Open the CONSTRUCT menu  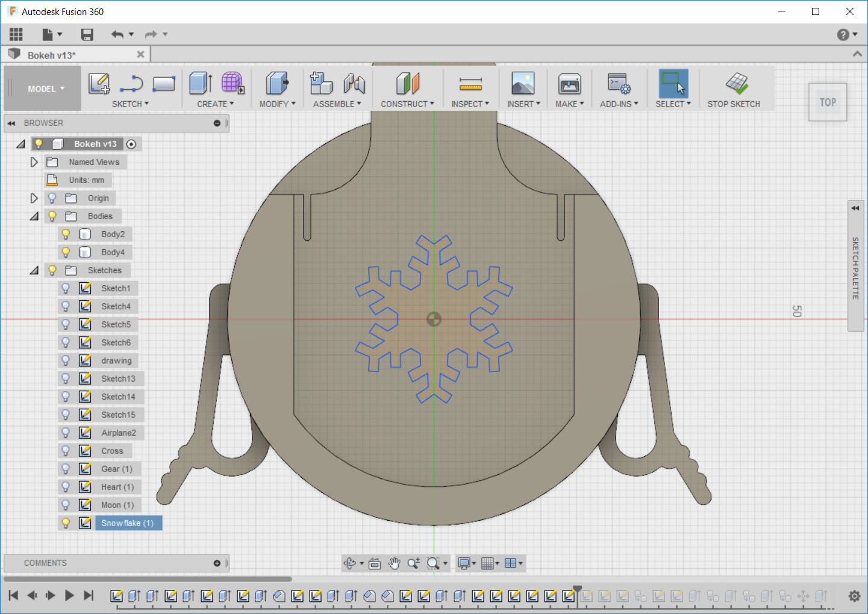pyautogui.click(x=407, y=104)
